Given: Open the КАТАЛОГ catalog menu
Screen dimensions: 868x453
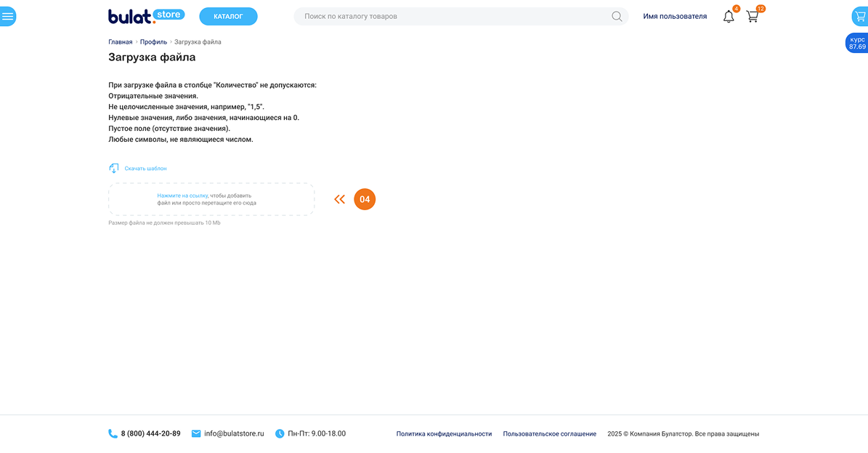Looking at the screenshot, I should [228, 16].
